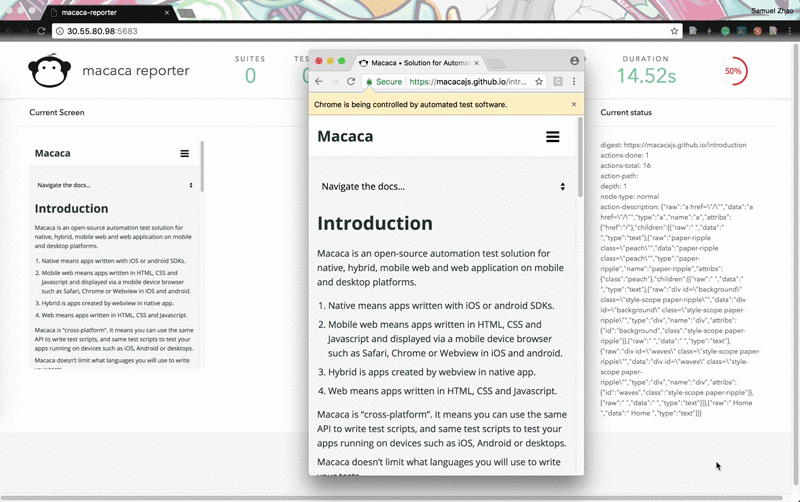Open the Chrome three-dot menu in the Macaca popup
The width and height of the screenshot is (800, 502).
575,82
